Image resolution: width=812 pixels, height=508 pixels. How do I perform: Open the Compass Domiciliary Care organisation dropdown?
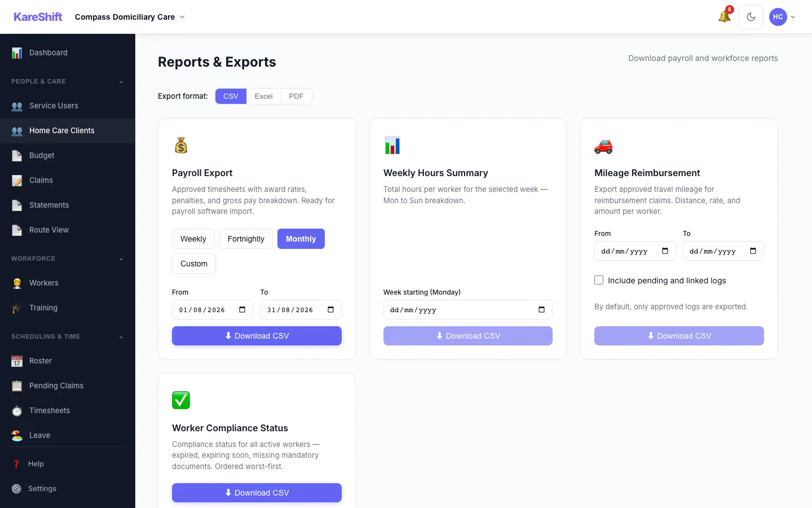[x=130, y=17]
